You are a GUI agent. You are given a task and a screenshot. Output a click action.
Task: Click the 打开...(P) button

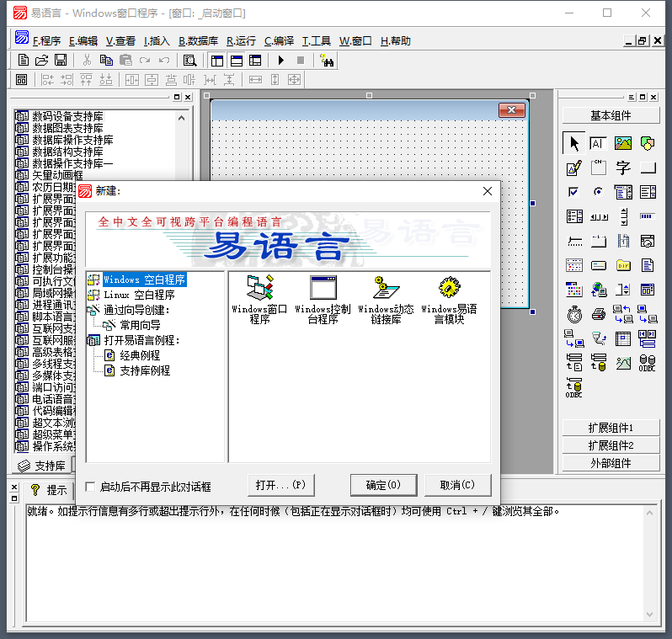(x=281, y=485)
